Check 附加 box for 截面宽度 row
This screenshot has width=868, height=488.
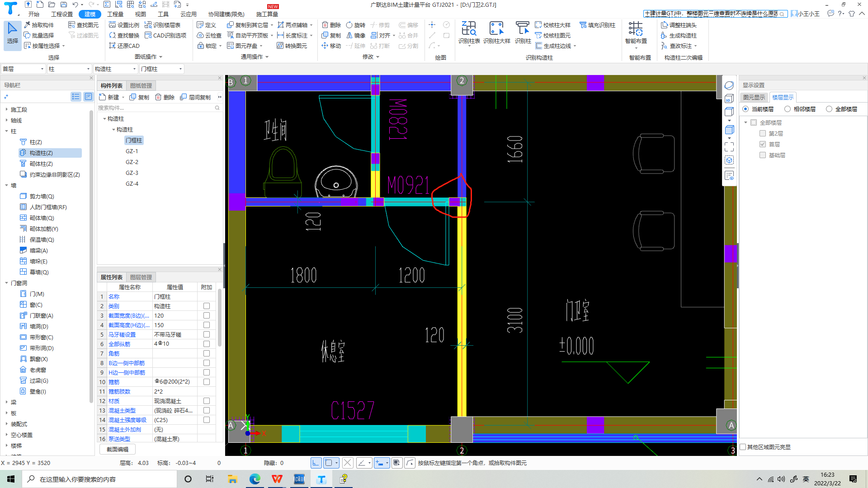point(207,315)
